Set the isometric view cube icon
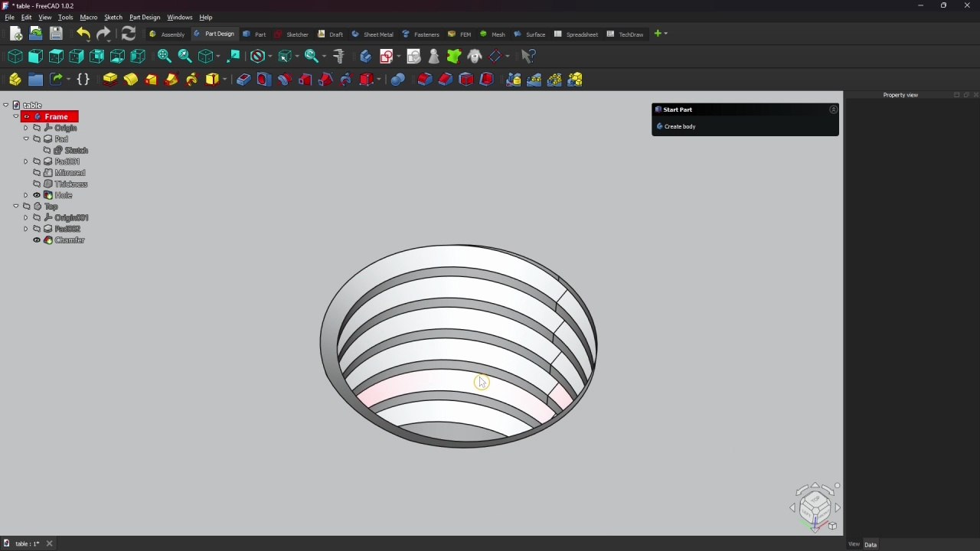Screen dimensions: 980x551 pos(15,56)
